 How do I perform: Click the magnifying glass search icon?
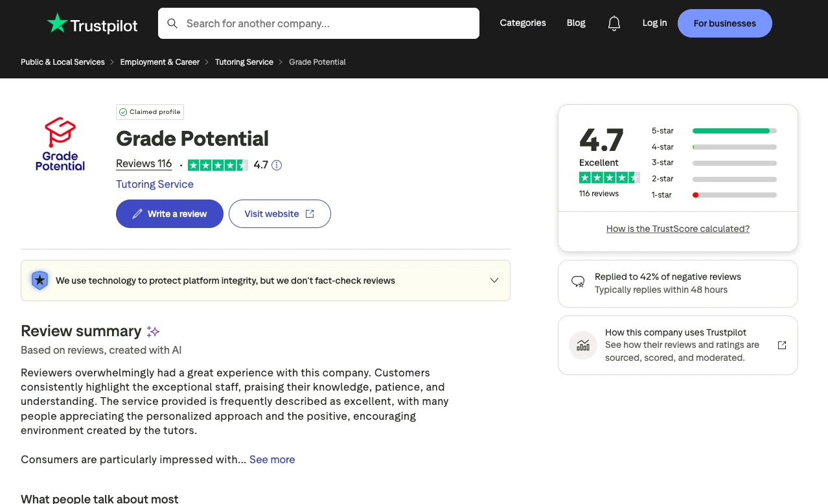[x=172, y=23]
